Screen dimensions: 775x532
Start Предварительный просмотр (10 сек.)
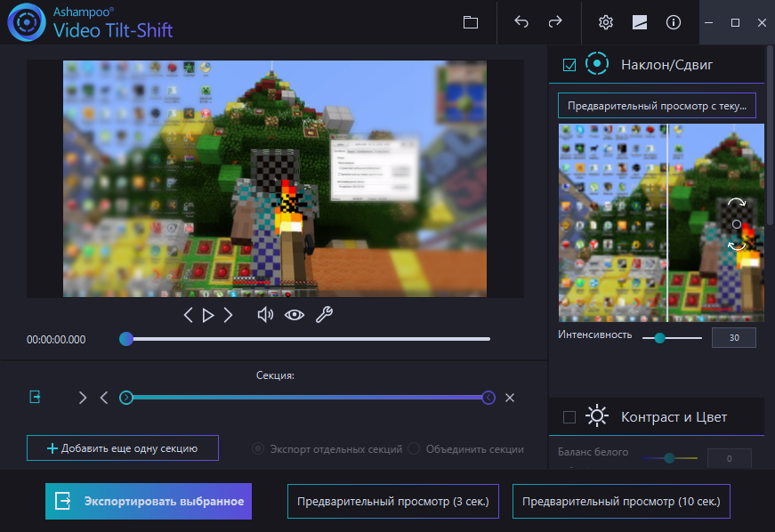(x=621, y=502)
